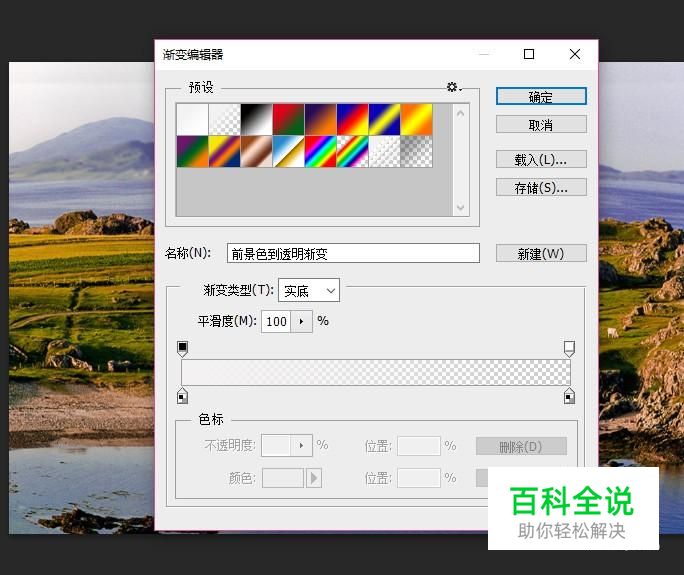The width and height of the screenshot is (684, 575).
Task: Select the black-to-white gradient preset
Action: [256, 119]
